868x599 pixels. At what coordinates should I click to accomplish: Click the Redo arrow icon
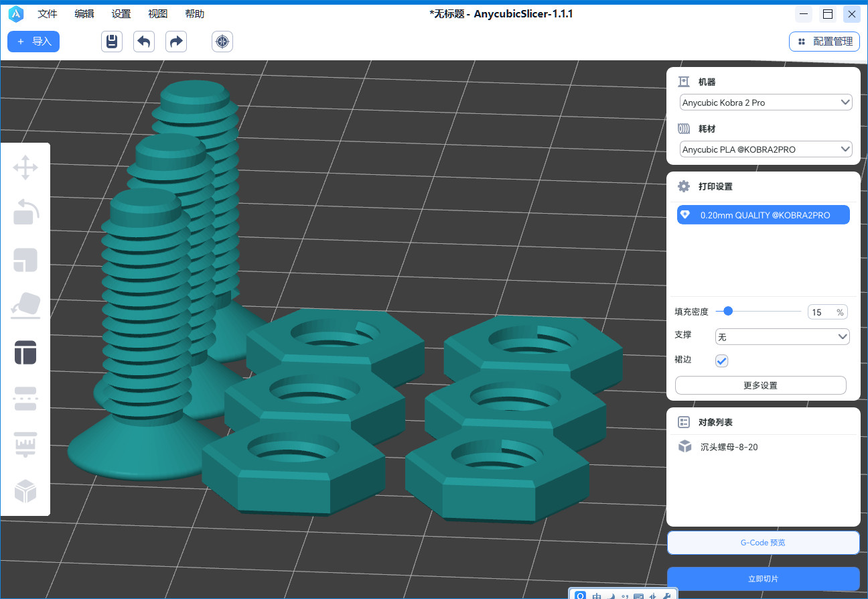(x=176, y=42)
